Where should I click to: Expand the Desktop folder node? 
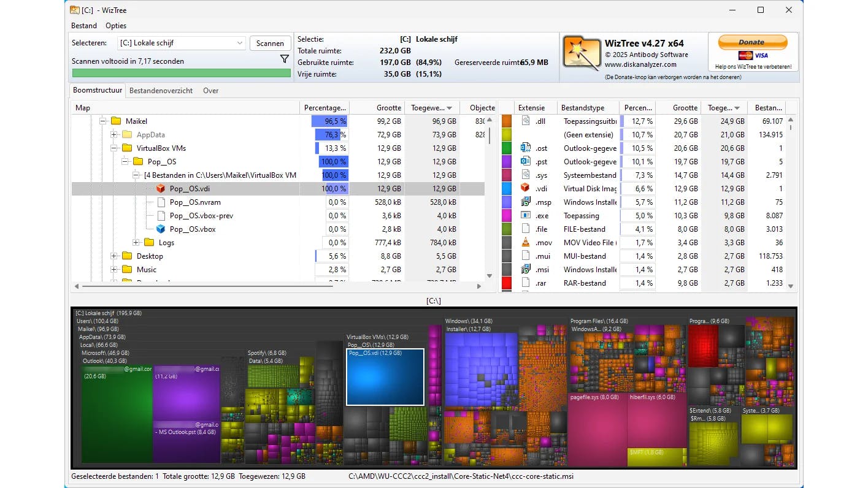tap(114, 256)
